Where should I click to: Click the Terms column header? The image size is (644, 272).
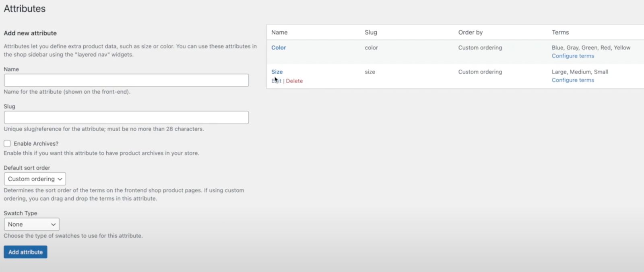click(x=560, y=32)
